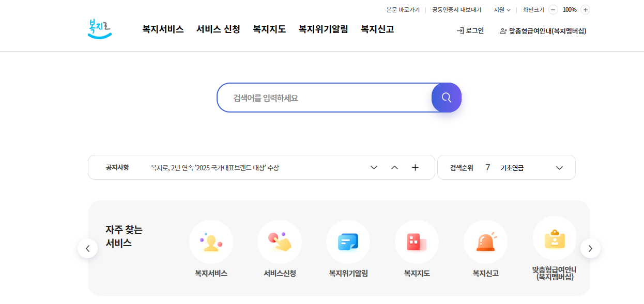The image size is (644, 304).
Task: Click the previous arrow on services carousel
Action: point(88,248)
